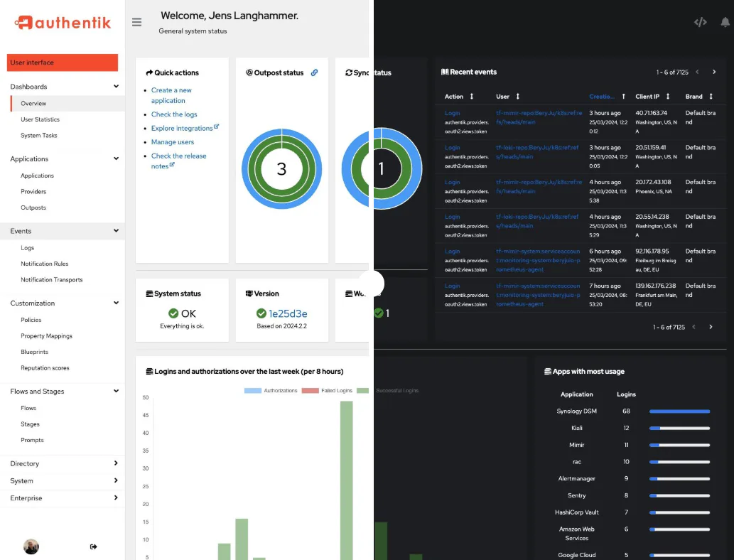Open User Statistics in sidebar
Image resolution: width=734 pixels, height=560 pixels.
[41, 119]
